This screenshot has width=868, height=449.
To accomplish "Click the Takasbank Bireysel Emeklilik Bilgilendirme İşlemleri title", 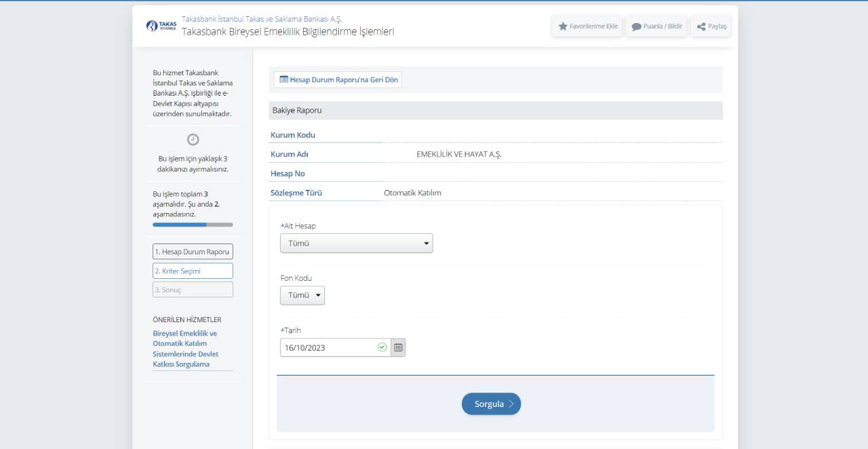I will tap(288, 32).
